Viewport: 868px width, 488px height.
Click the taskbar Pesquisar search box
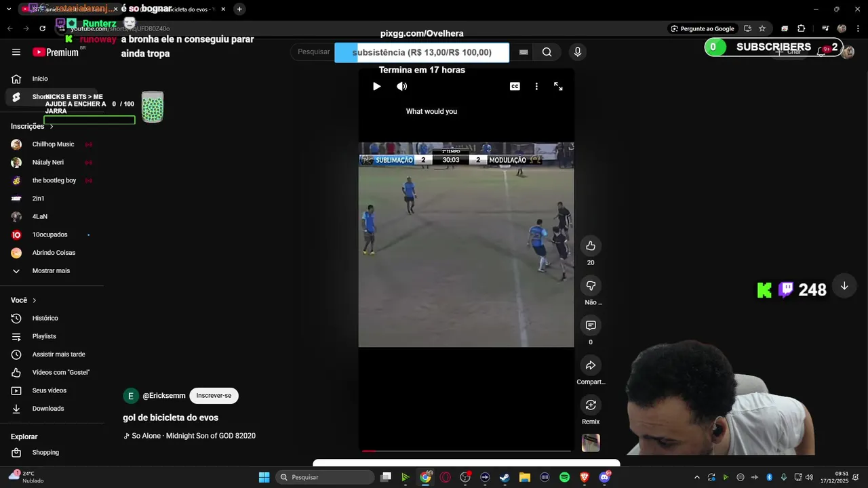point(325,477)
